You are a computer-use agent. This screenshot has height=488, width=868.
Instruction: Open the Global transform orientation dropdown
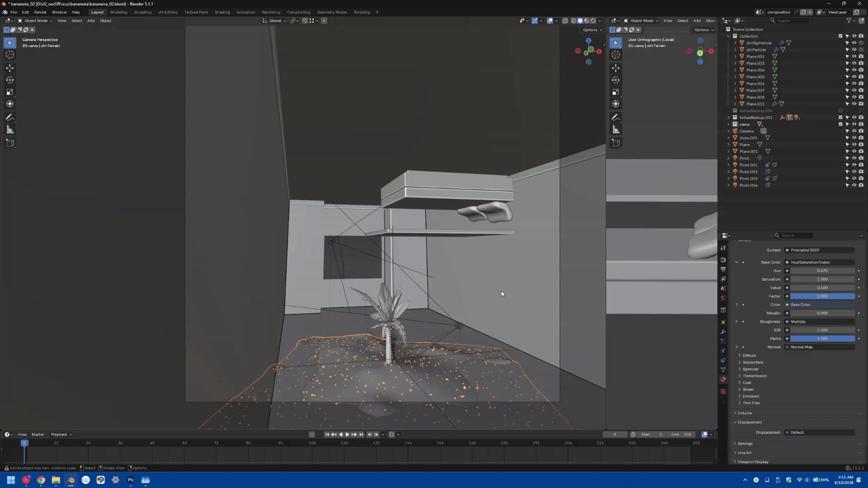click(x=274, y=21)
